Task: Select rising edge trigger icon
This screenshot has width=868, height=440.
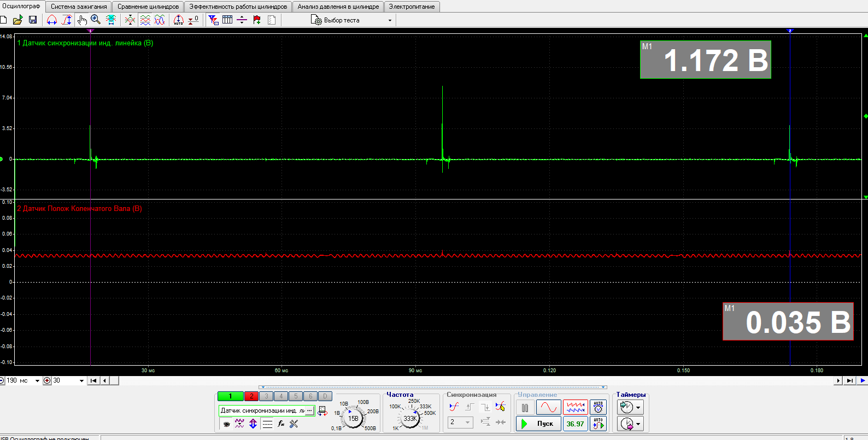Action: 470,407
